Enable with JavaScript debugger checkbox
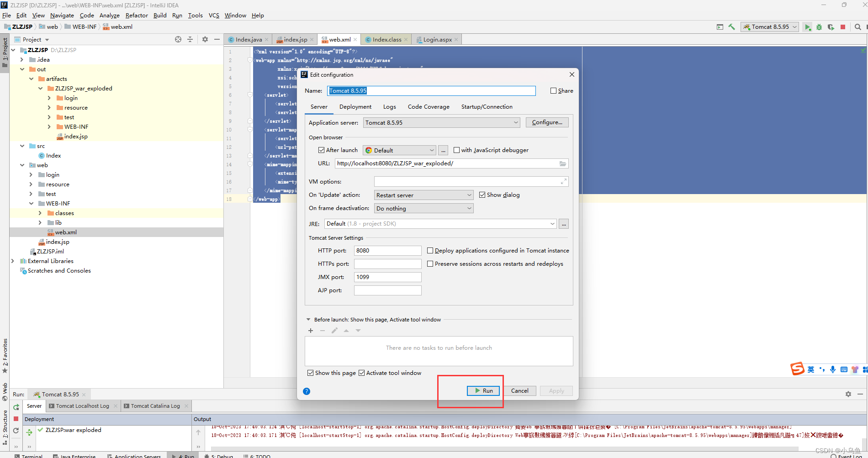 click(456, 150)
